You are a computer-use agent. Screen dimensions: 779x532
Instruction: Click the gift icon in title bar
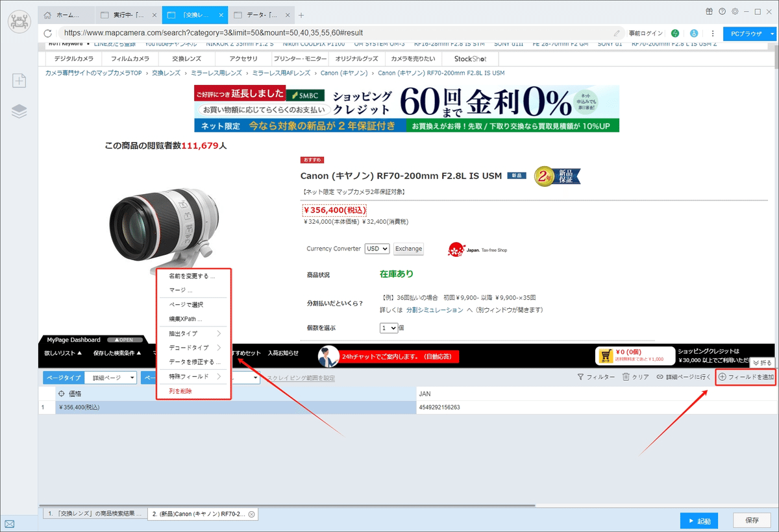[709, 12]
